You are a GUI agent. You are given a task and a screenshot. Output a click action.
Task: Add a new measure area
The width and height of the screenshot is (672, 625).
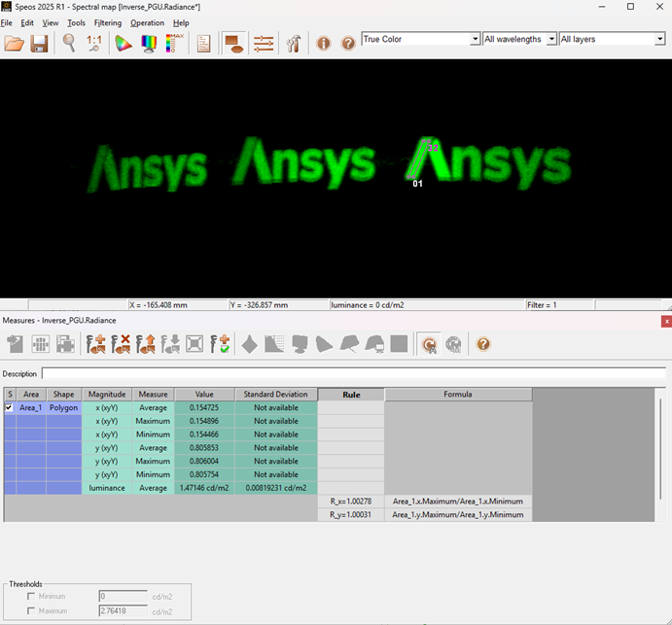pos(95,344)
